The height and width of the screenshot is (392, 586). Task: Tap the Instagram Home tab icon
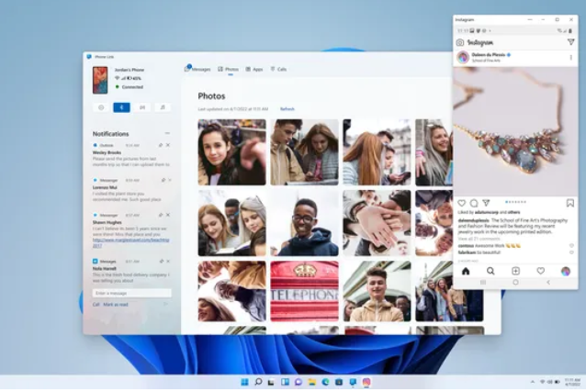tap(466, 271)
